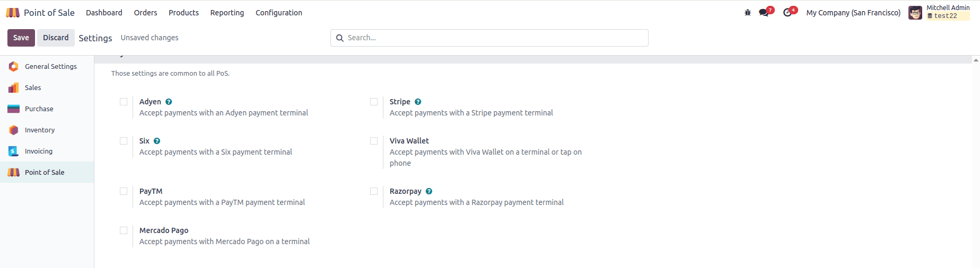Enable the Stripe payment terminal checkbox
This screenshot has height=268, width=980.
click(374, 102)
